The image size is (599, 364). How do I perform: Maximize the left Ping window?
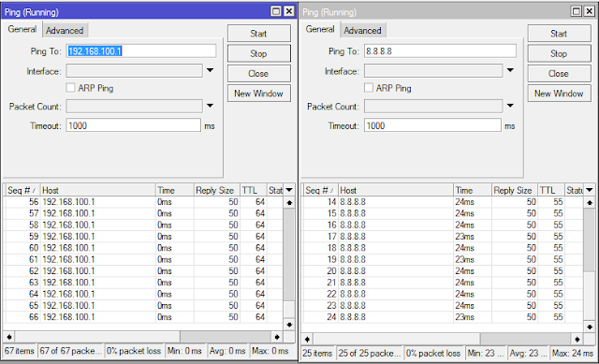(x=276, y=11)
